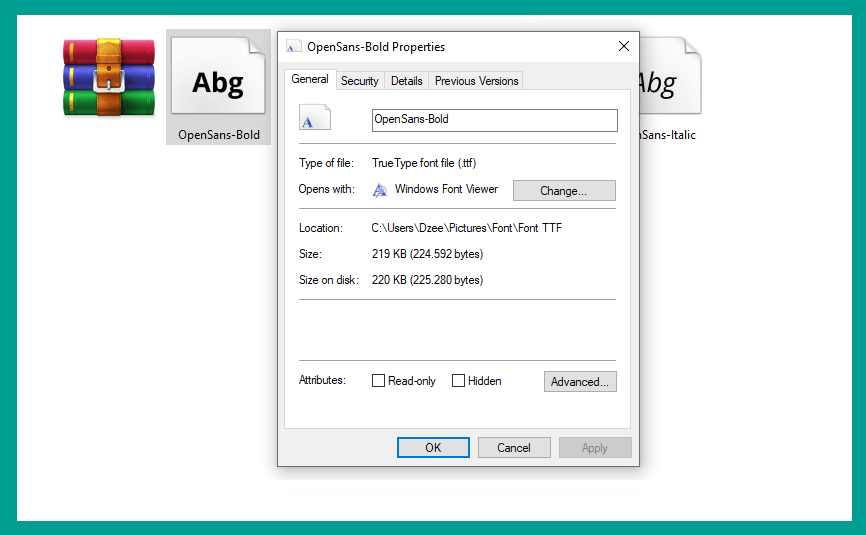Click the OpenSans-Bold Properties title text
The width and height of the screenshot is (866, 535).
coord(376,47)
